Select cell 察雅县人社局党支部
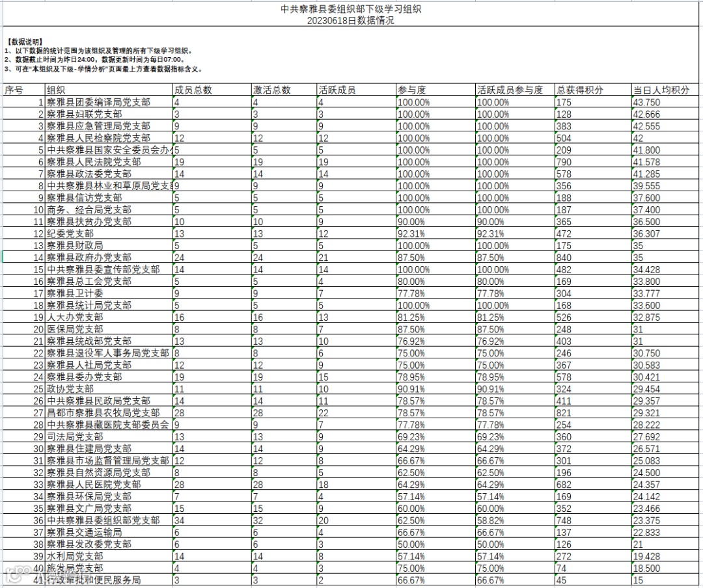Screen dimensions: 703x588 pyautogui.click(x=109, y=365)
